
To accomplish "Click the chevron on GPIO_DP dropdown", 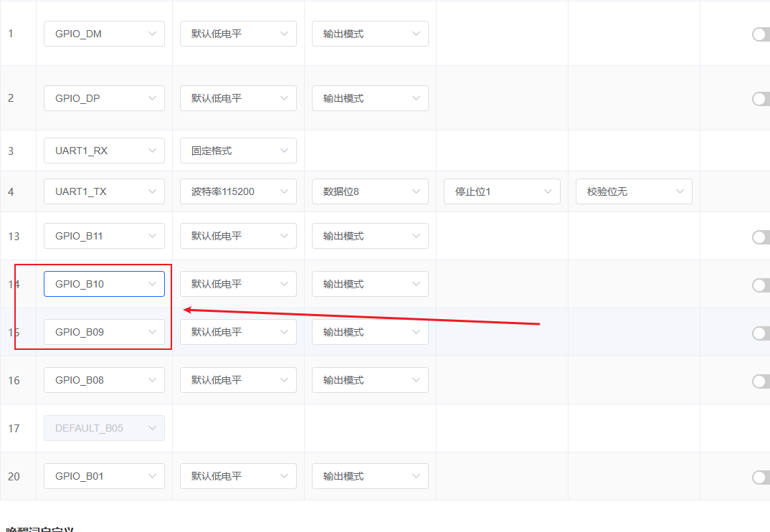I will point(152,98).
